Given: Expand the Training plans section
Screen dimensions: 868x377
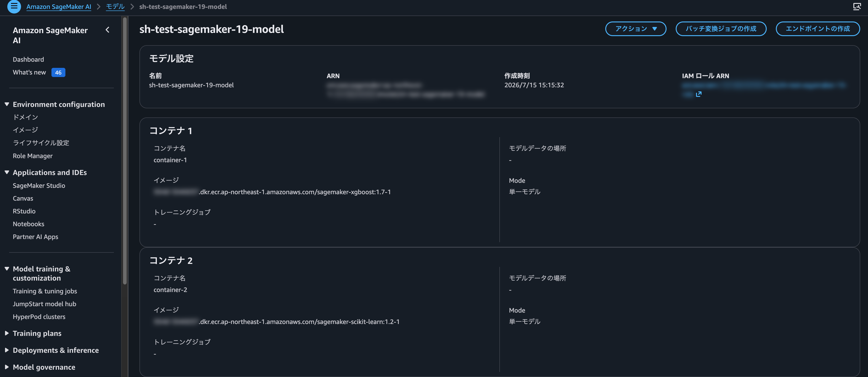Looking at the screenshot, I should [7, 333].
